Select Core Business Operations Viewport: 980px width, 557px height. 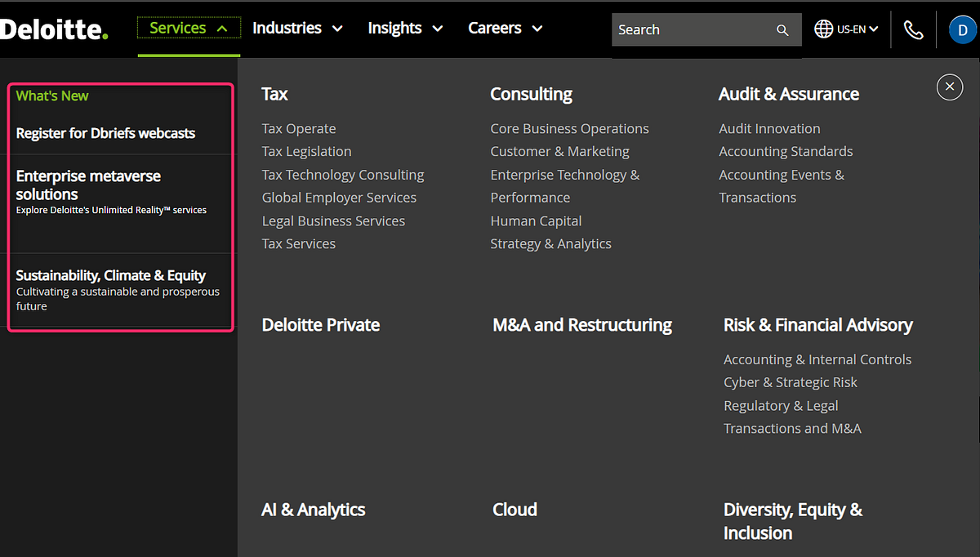point(569,128)
